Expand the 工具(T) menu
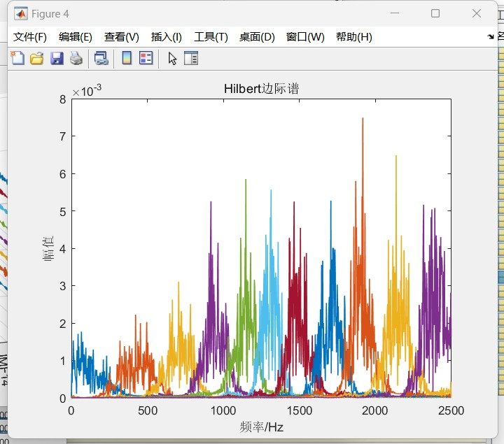 211,37
